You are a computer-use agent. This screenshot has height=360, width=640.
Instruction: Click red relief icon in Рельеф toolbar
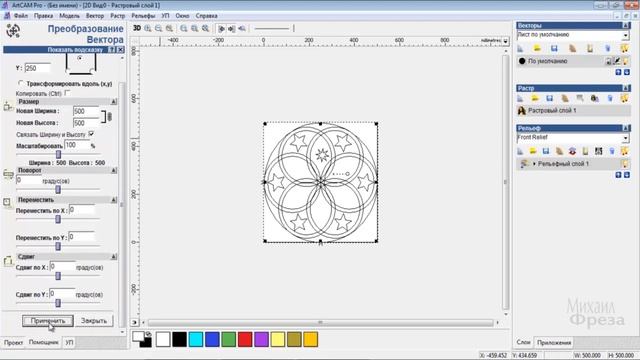click(x=572, y=151)
